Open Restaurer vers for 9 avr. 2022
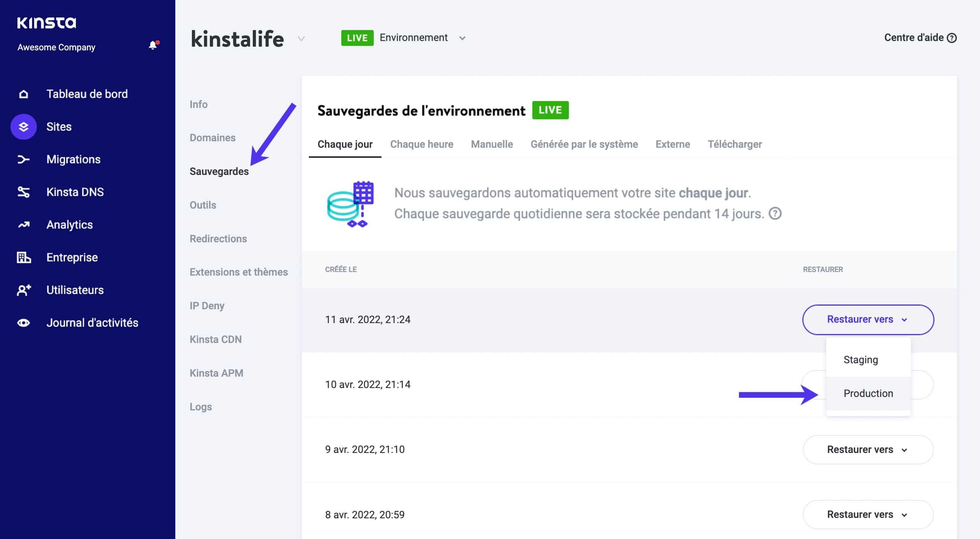 [868, 450]
